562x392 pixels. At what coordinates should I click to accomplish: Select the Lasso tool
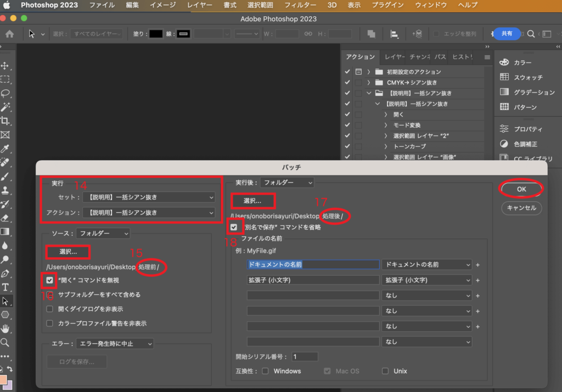(x=5, y=93)
